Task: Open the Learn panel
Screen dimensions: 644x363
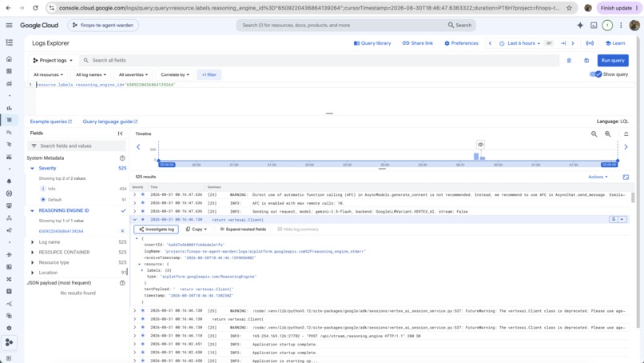Action: click(615, 43)
